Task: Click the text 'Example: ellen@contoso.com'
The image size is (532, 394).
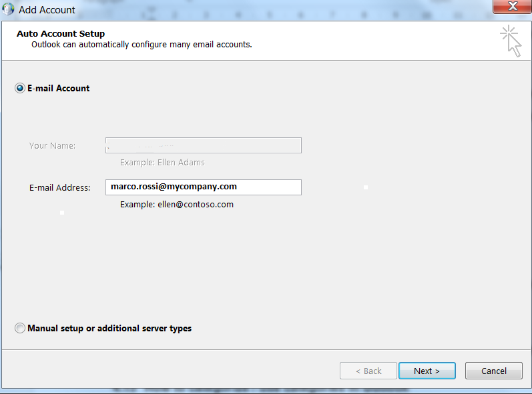Action: pos(177,205)
